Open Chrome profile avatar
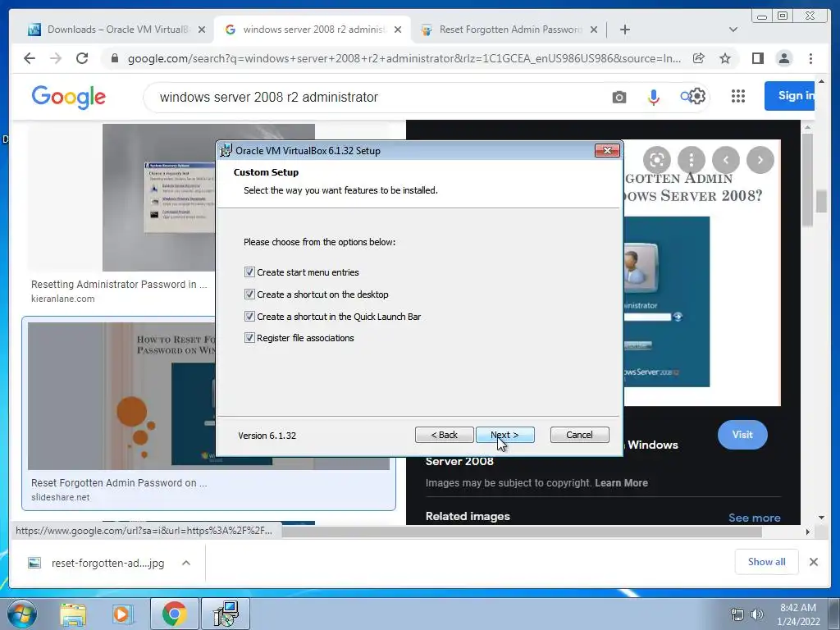The height and width of the screenshot is (630, 840). [783, 58]
